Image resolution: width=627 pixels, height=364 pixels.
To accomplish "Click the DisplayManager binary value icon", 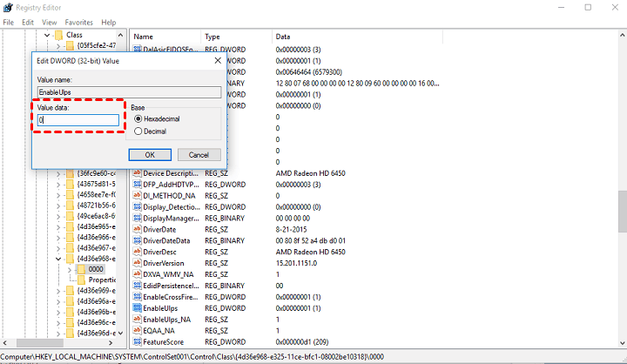I will (138, 218).
